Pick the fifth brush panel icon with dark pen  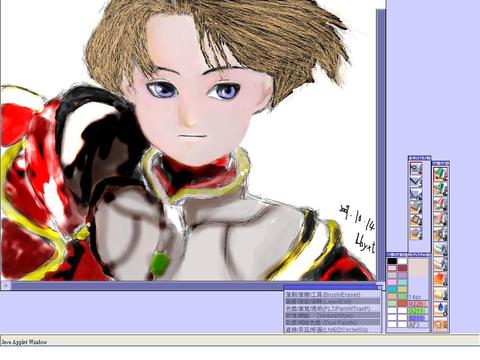point(441,234)
